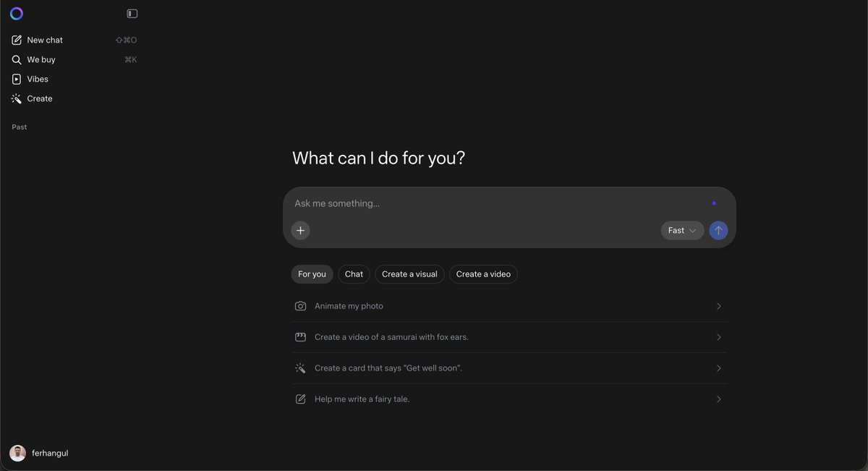Collapse the sidebar with the panel icon
The image size is (868, 471).
(x=132, y=14)
